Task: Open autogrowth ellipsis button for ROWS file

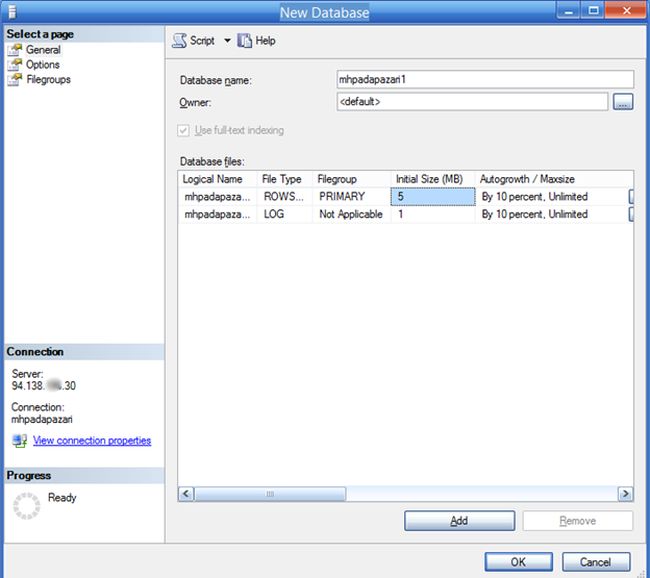Action: pyautogui.click(x=631, y=197)
